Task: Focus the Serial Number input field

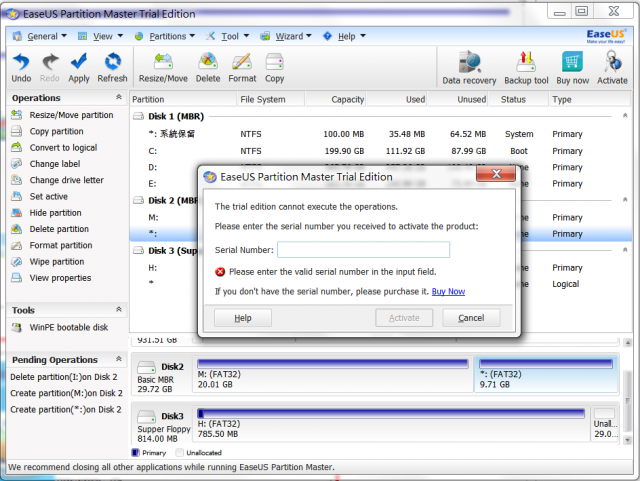Action: [363, 249]
